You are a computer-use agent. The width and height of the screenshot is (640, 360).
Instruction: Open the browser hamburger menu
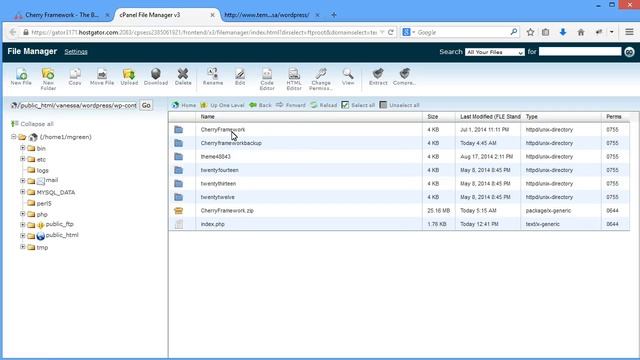[x=629, y=32]
